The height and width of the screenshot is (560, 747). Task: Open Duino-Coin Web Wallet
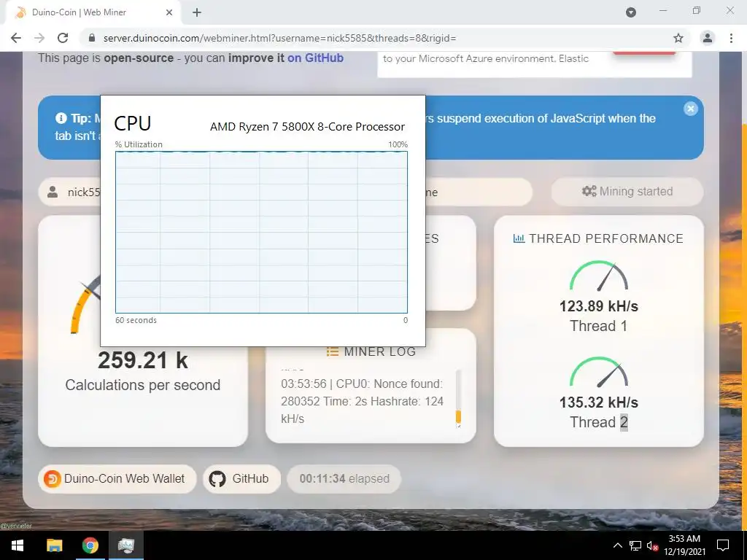[x=117, y=478]
